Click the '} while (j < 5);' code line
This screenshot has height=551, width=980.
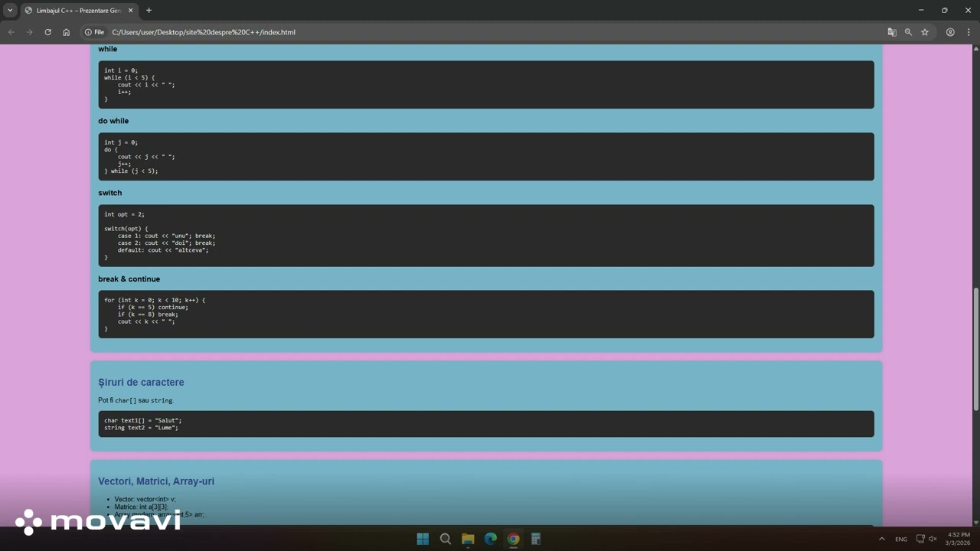click(131, 171)
